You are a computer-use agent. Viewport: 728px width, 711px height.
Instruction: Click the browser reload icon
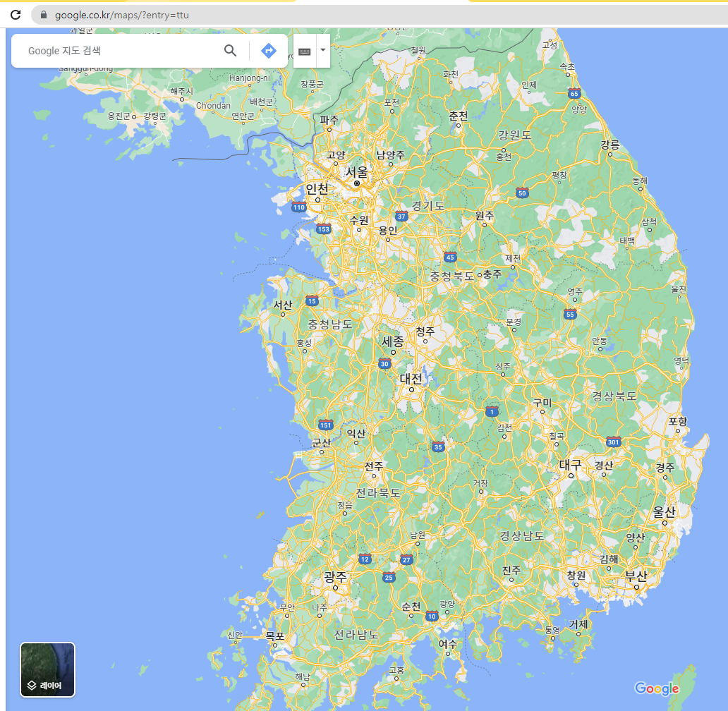[16, 15]
